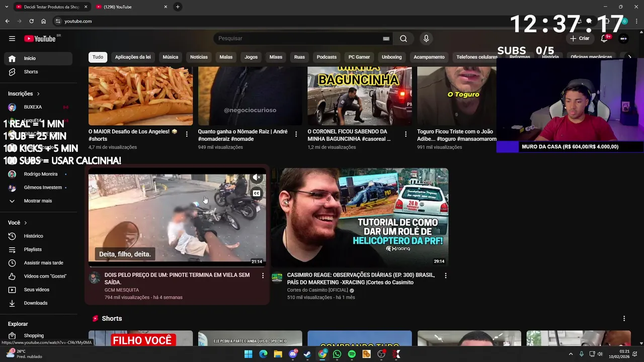The width and height of the screenshot is (644, 362).
Task: Open options menu for Los Angeles short
Action: click(187, 134)
